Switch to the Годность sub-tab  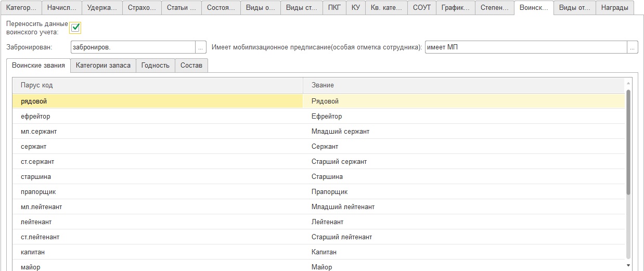(x=156, y=66)
